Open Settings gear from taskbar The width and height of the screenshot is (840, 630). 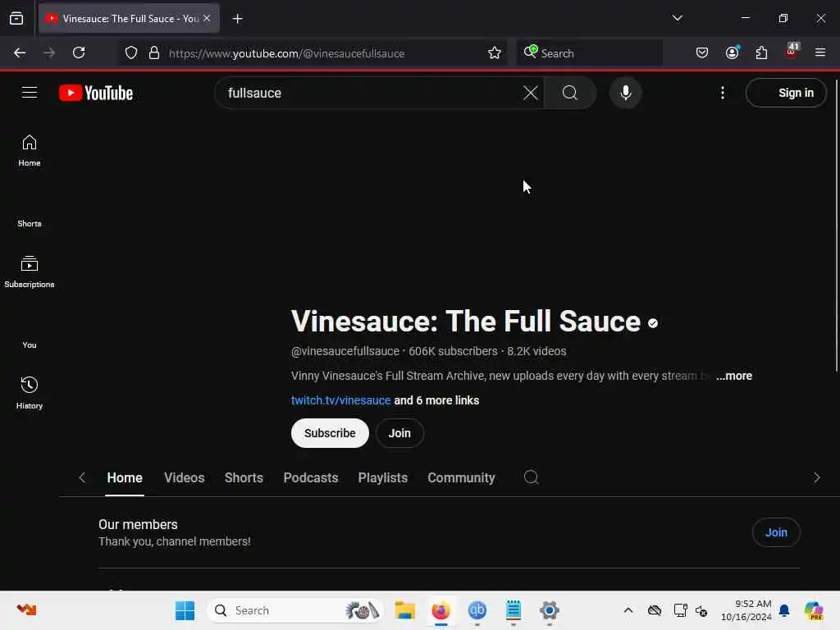(x=549, y=610)
